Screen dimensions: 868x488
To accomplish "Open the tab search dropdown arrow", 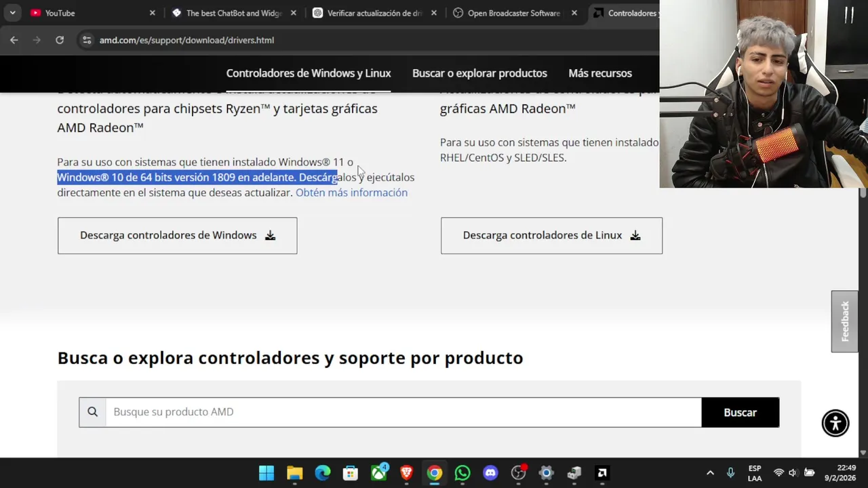I will point(12,13).
